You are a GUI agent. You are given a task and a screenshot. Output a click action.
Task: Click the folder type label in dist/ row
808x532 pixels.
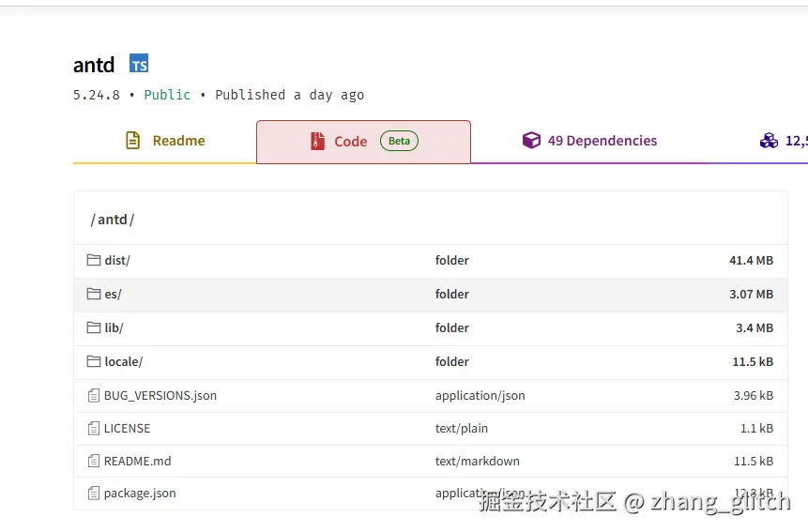pyautogui.click(x=452, y=261)
